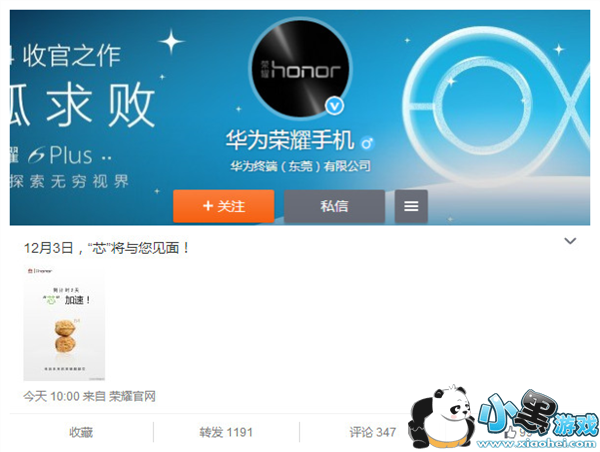Click the panda mascot watermark logo

point(442,417)
